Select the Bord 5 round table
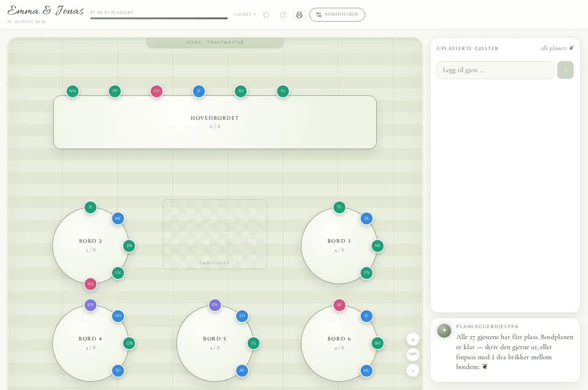 [215, 343]
